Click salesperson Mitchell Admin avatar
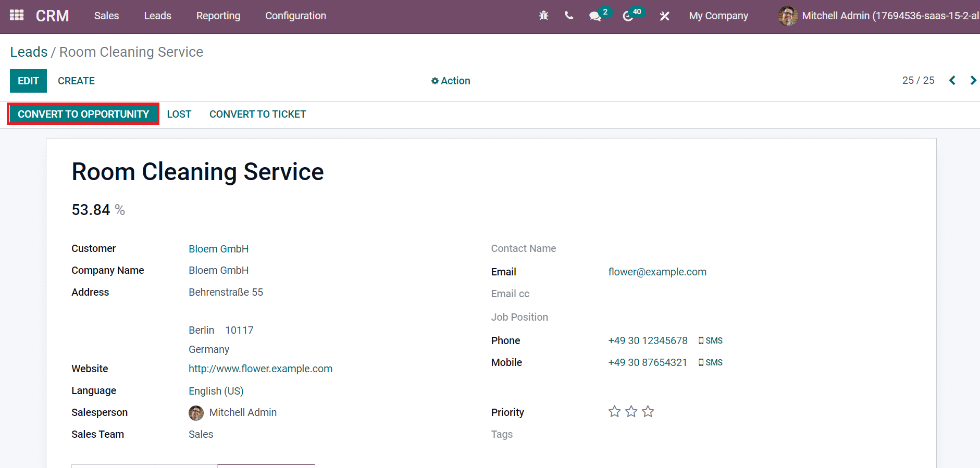Viewport: 980px width, 468px height. [196, 413]
